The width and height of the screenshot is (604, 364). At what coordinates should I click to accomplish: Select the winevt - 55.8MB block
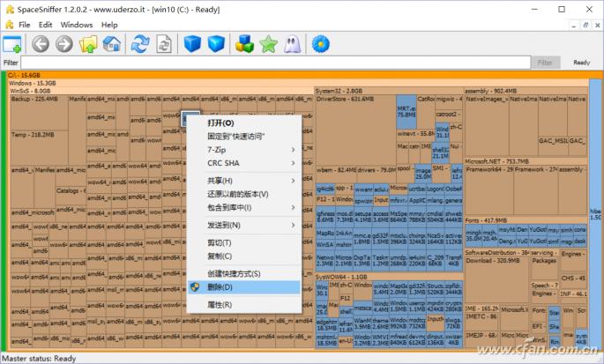(415, 136)
